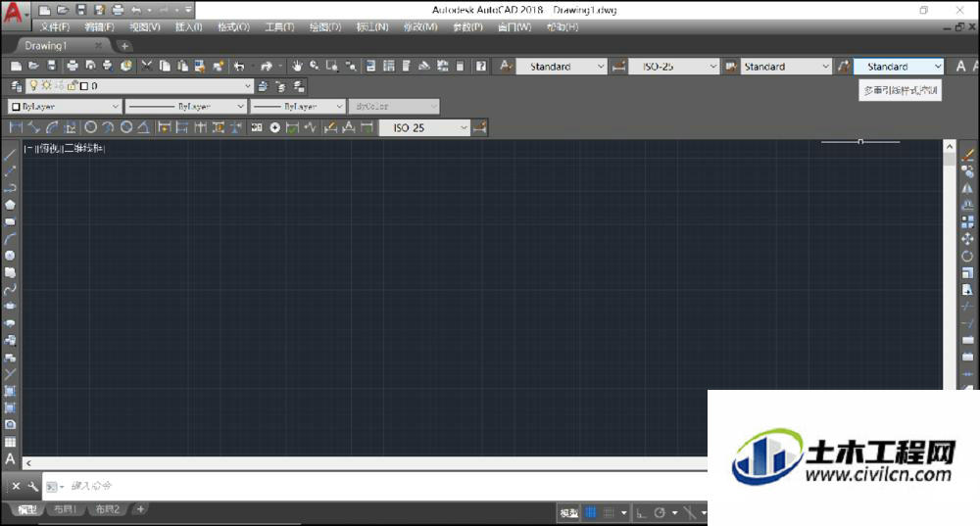Open 窗口(W) menu
Image resolution: width=980 pixels, height=526 pixels.
coord(514,26)
